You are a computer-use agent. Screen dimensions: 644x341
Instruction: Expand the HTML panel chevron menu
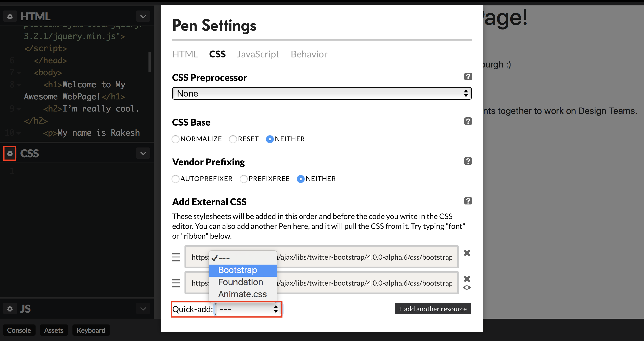[x=143, y=17]
